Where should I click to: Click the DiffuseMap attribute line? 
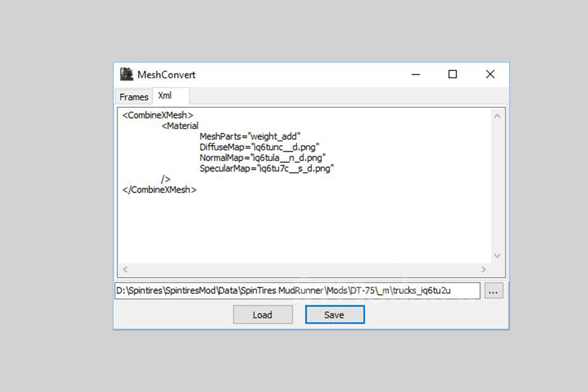(x=259, y=148)
